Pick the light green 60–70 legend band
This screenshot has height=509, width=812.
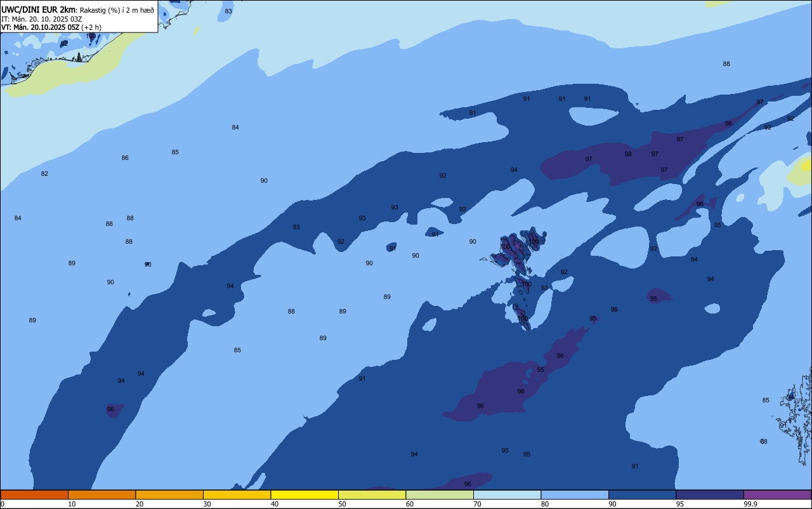click(440, 494)
